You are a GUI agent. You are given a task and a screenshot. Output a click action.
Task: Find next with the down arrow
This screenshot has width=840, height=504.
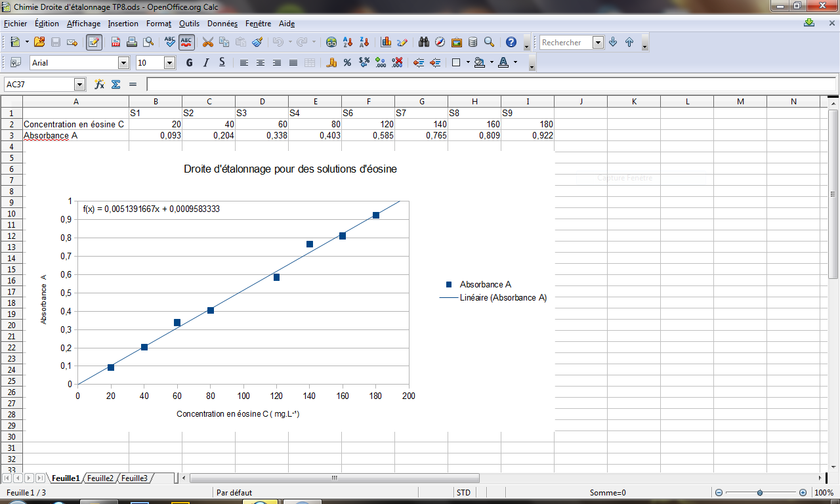coord(613,42)
